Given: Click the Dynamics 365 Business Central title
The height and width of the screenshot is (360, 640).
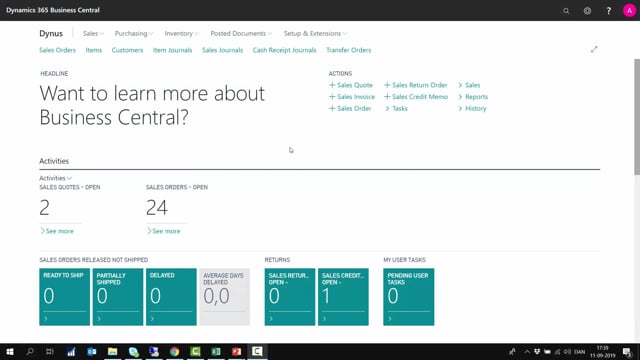Looking at the screenshot, I should 53,10.
